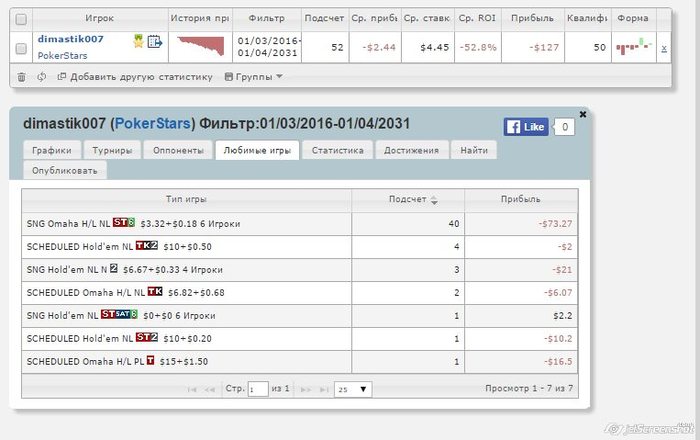The width and height of the screenshot is (700, 440).
Task: Click Добавить другую статистику link
Action: coord(135,77)
